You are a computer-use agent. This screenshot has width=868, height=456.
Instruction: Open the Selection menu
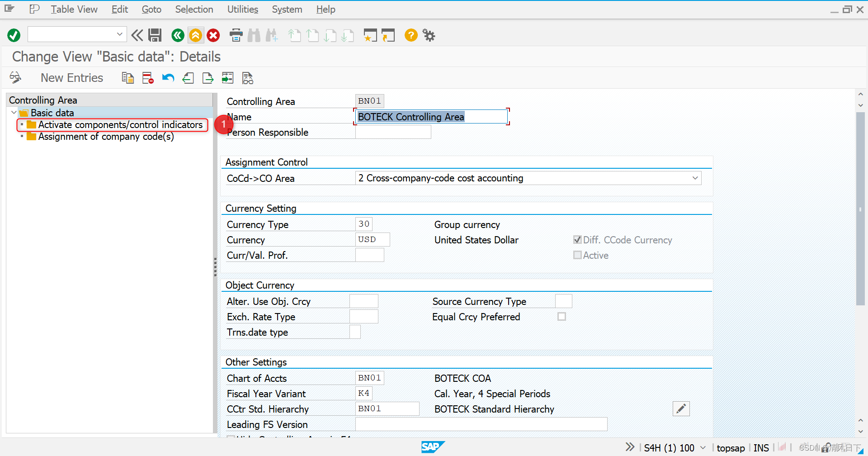coord(194,9)
